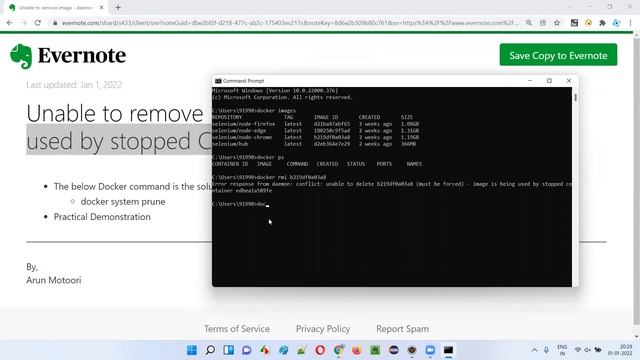Screen dimensions: 640x360
Task: Click the Evernote elephant logo
Action: click(21, 56)
